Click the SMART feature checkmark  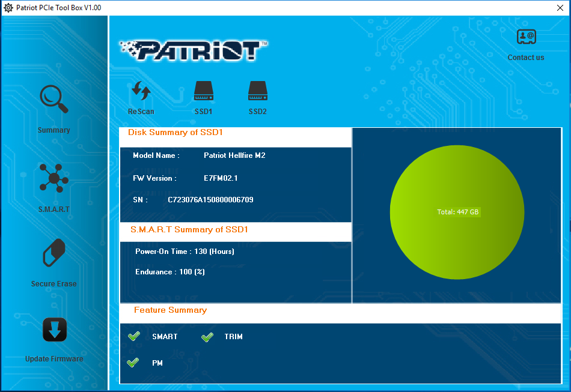(x=134, y=337)
